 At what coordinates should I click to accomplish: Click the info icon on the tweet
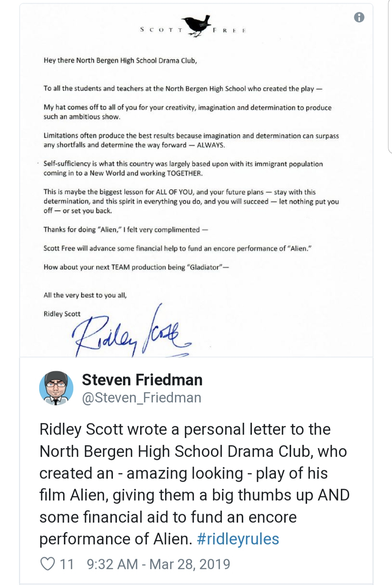coord(359,17)
